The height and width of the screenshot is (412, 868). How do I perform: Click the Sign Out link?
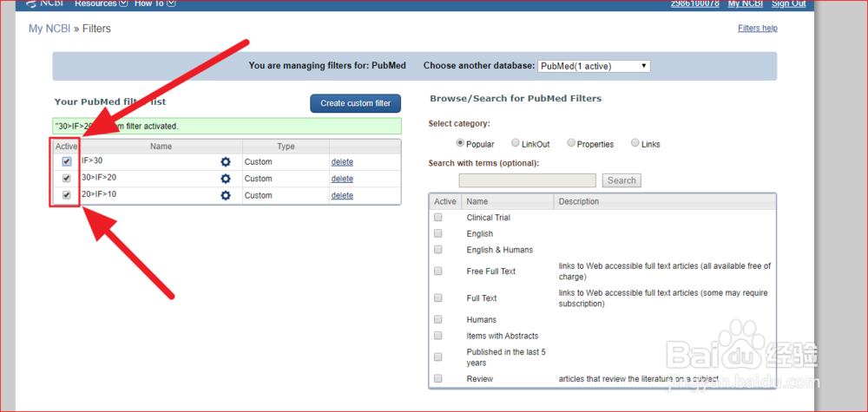tap(789, 3)
